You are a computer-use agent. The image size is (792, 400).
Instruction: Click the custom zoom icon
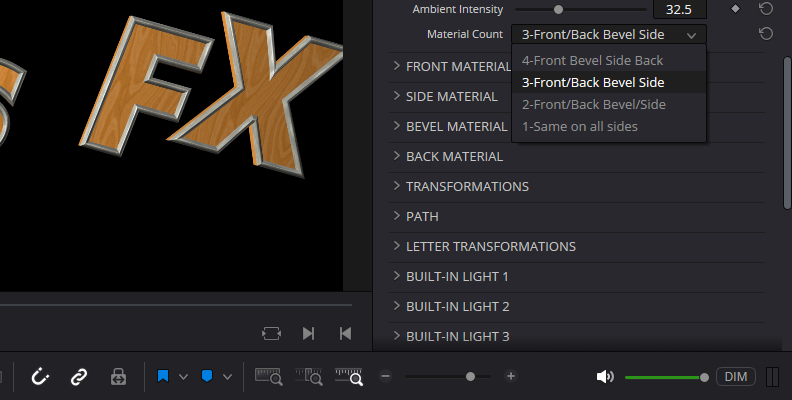351,377
